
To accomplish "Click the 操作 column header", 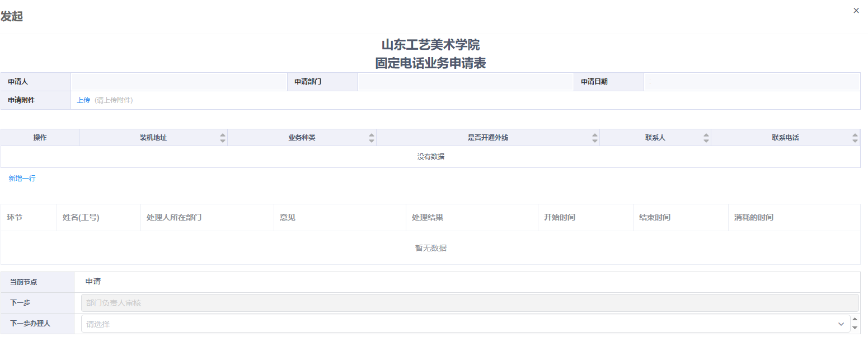I will pyautogui.click(x=40, y=138).
